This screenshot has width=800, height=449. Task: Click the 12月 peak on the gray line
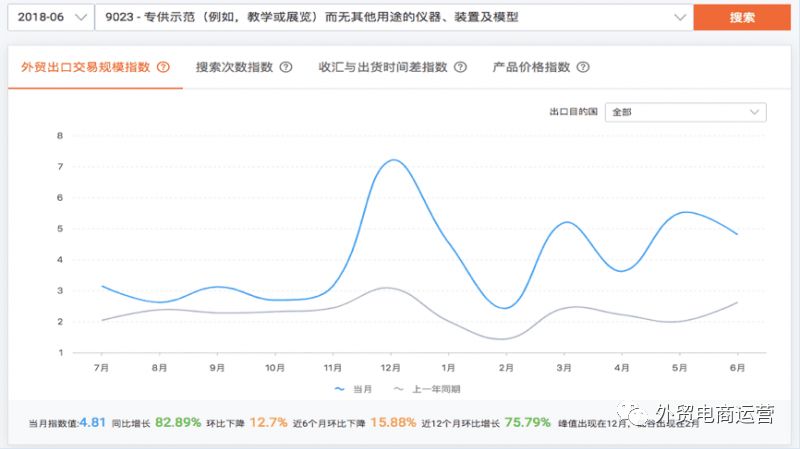pyautogui.click(x=388, y=288)
